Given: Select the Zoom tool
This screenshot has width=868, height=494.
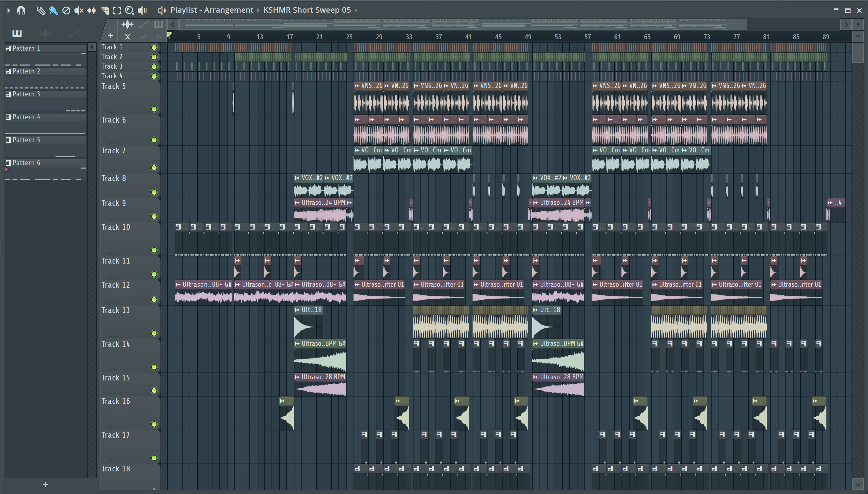Looking at the screenshot, I should [129, 11].
